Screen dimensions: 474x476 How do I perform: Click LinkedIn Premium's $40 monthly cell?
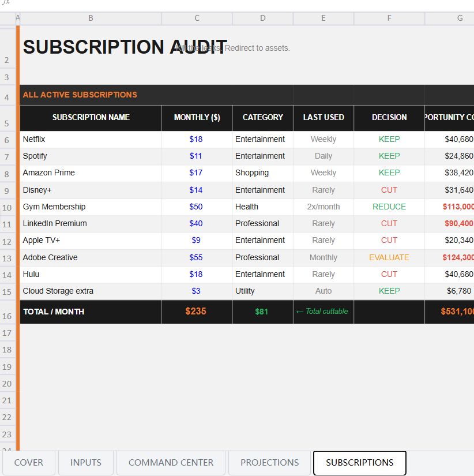click(x=197, y=223)
